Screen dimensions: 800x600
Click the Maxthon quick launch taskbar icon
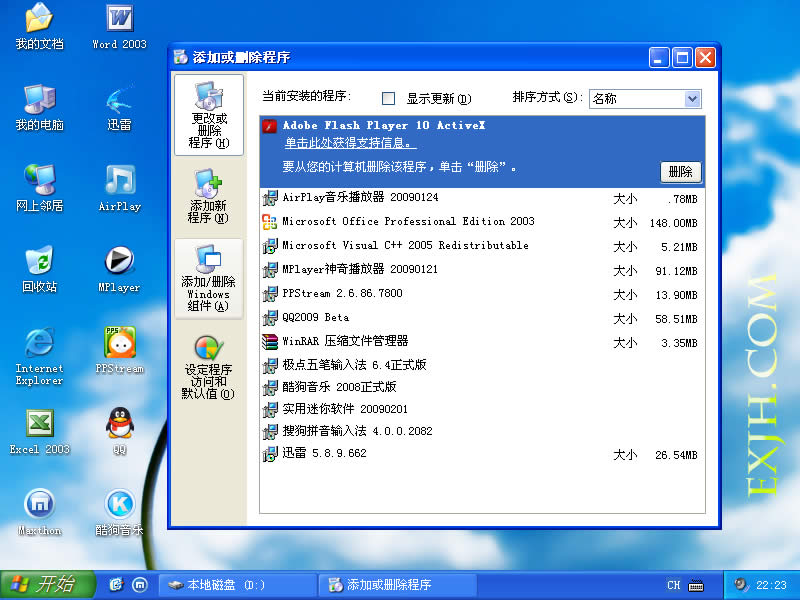tap(140, 585)
